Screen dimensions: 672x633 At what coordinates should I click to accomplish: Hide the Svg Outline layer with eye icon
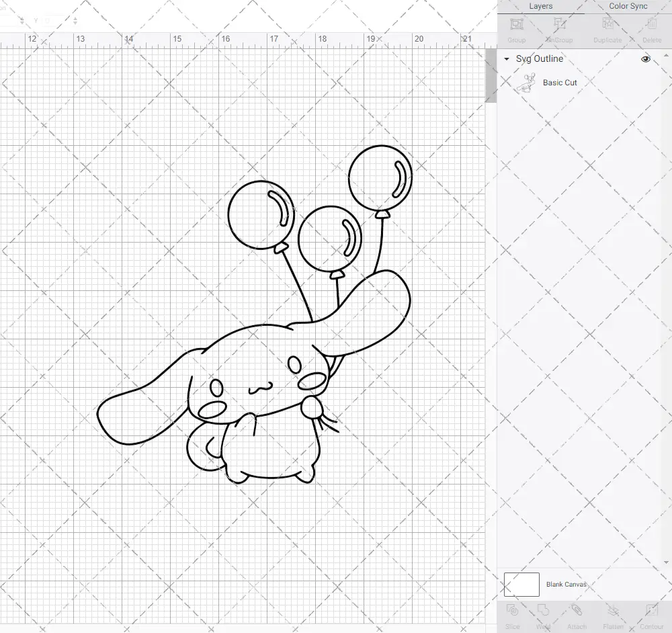(645, 59)
